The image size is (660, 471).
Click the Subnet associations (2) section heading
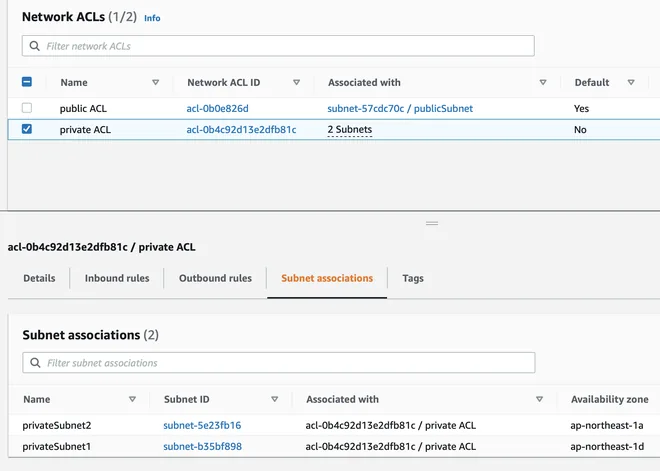pyautogui.click(x=90, y=335)
